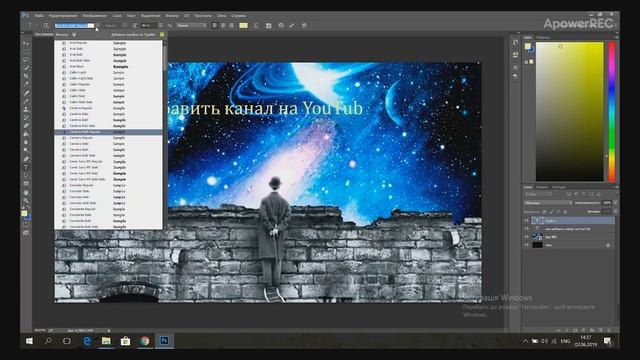Click the rainbow hue slider

click(x=612, y=111)
